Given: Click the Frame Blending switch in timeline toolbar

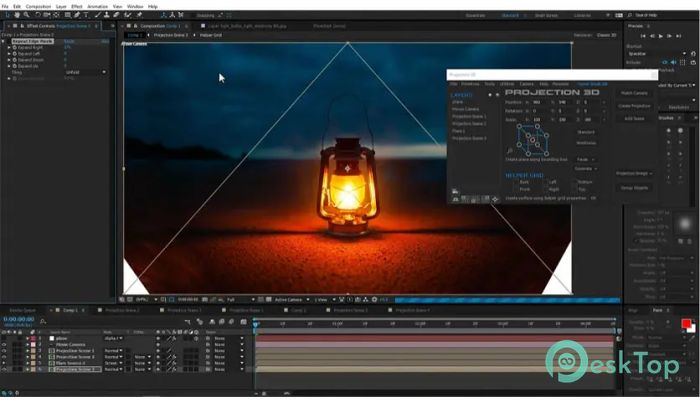Looking at the screenshot, I should [x=222, y=321].
